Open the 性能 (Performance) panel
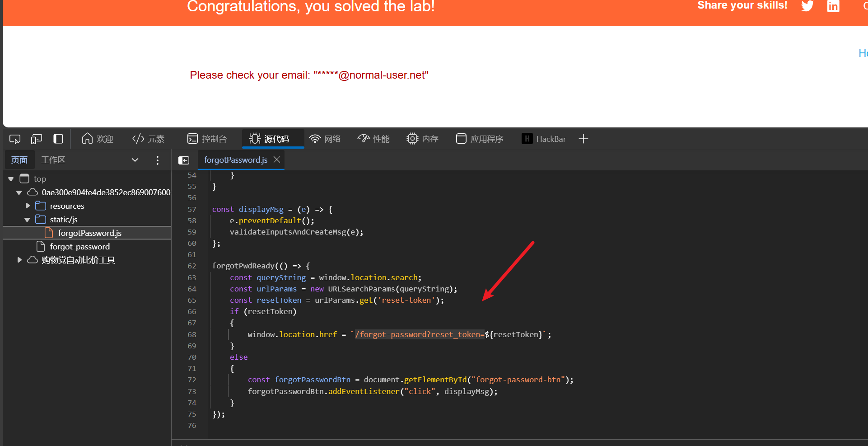This screenshot has height=446, width=868. pyautogui.click(x=373, y=139)
